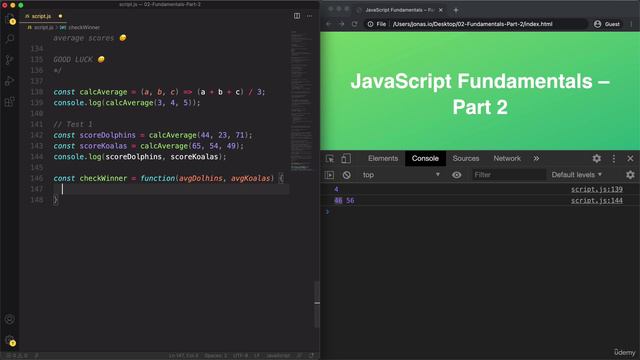Screen dimensions: 640x360
Task: Toggle the live expression eye icon
Action: pos(456,175)
